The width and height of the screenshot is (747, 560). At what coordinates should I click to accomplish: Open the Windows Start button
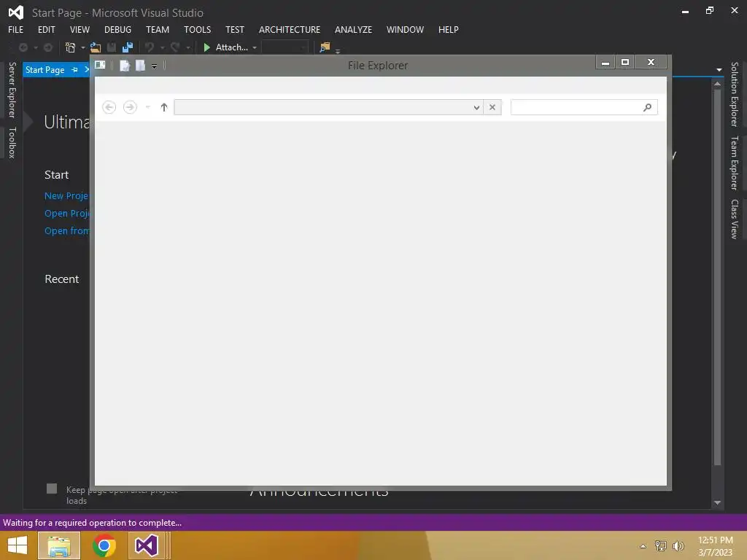click(18, 545)
